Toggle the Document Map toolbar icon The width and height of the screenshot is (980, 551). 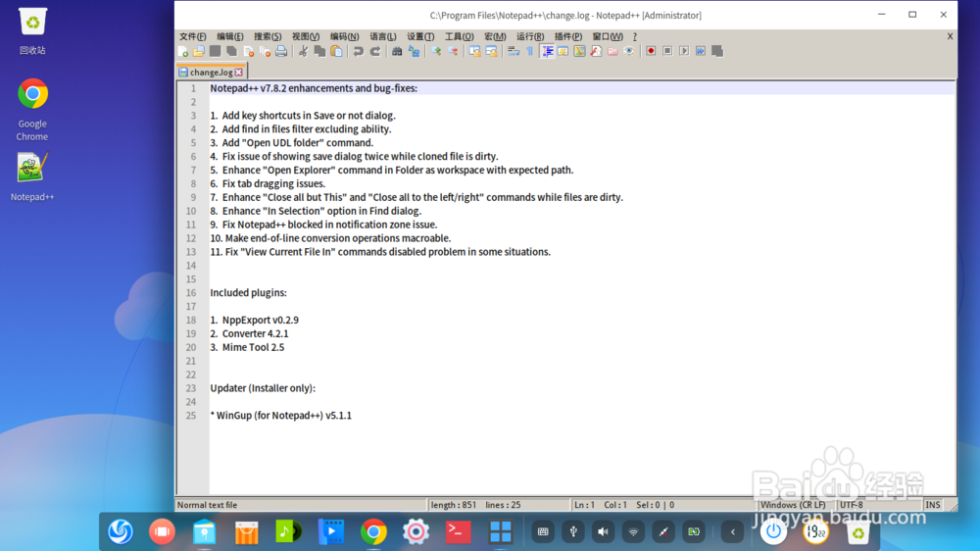coord(579,51)
